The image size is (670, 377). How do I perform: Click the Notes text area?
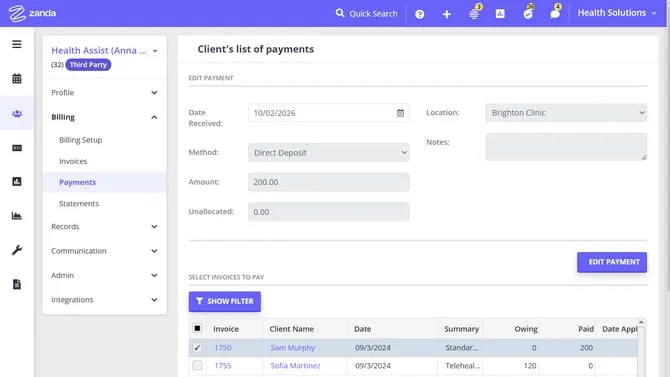coord(566,147)
